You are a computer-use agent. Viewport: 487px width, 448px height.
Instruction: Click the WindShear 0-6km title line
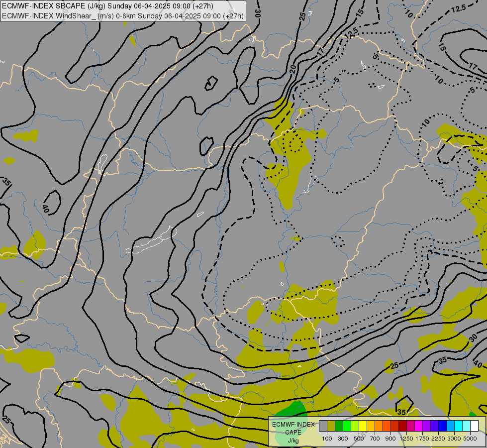(123, 16)
